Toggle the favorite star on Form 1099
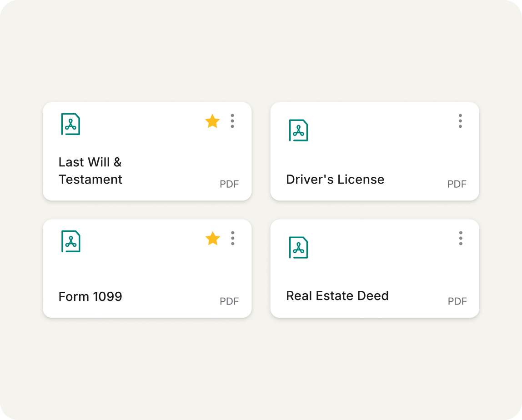This screenshot has height=420, width=522. (x=213, y=238)
